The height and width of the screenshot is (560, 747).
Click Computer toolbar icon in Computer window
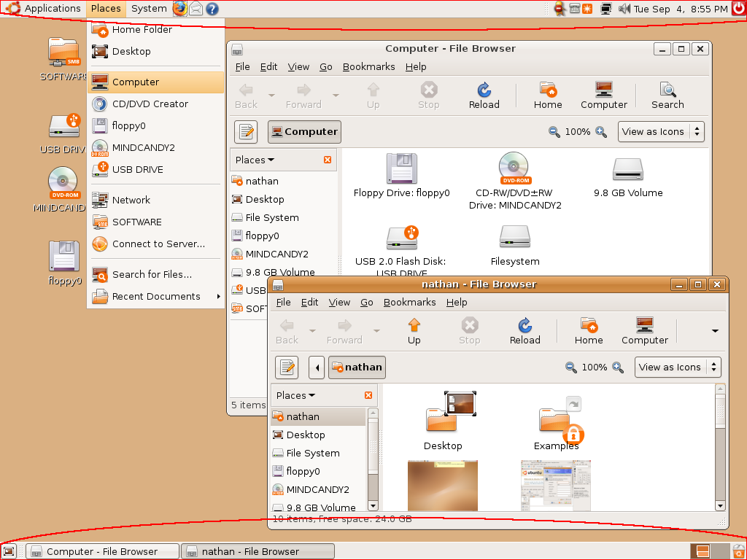click(603, 96)
